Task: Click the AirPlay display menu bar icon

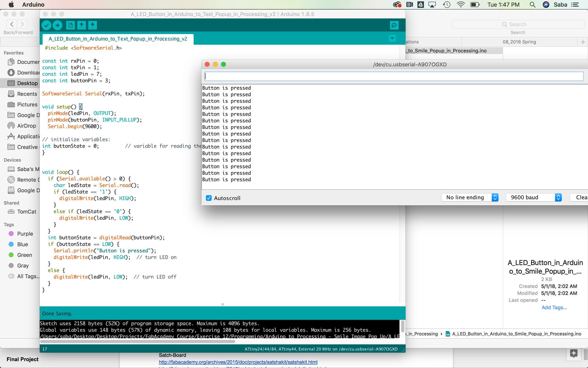Action: tap(432, 5)
